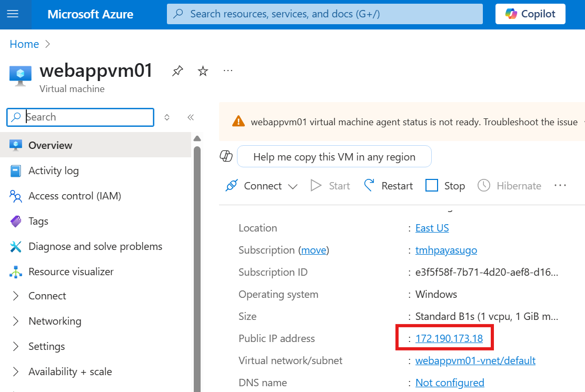Viewport: 585px width, 392px height.
Task: Stop the virtual machine
Action: click(445, 186)
